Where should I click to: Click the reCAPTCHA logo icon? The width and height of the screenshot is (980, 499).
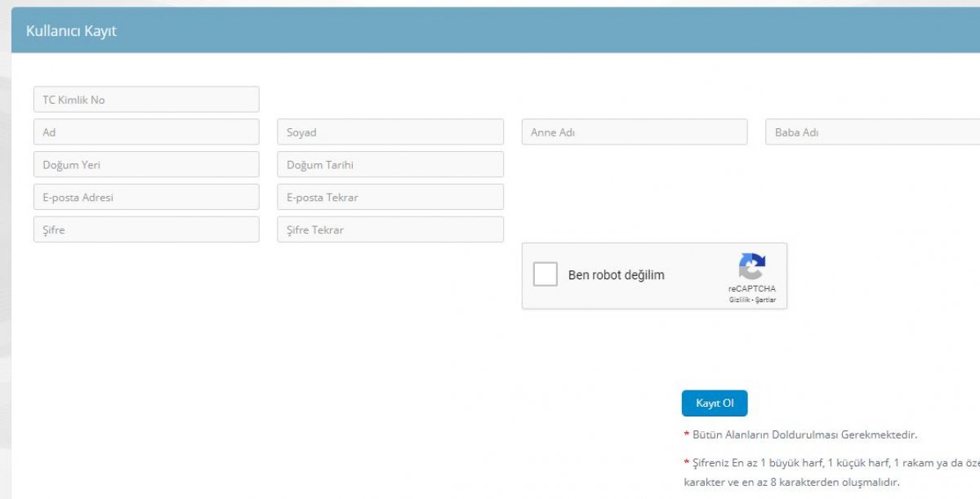(x=751, y=267)
